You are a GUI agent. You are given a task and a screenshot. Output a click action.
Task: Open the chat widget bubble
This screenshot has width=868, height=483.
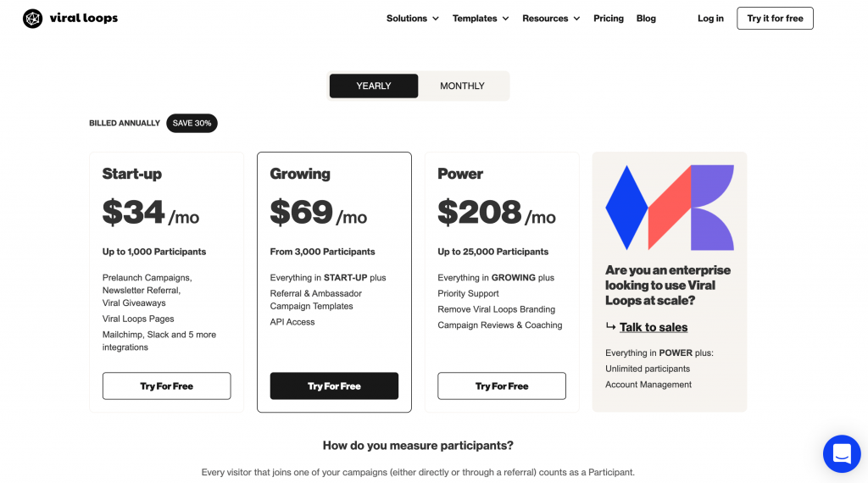point(842,453)
